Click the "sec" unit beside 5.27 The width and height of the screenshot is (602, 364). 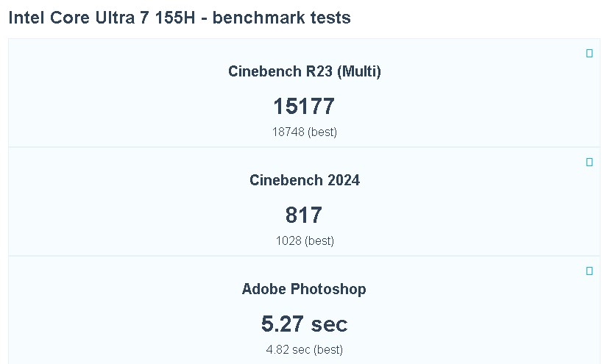click(x=329, y=324)
